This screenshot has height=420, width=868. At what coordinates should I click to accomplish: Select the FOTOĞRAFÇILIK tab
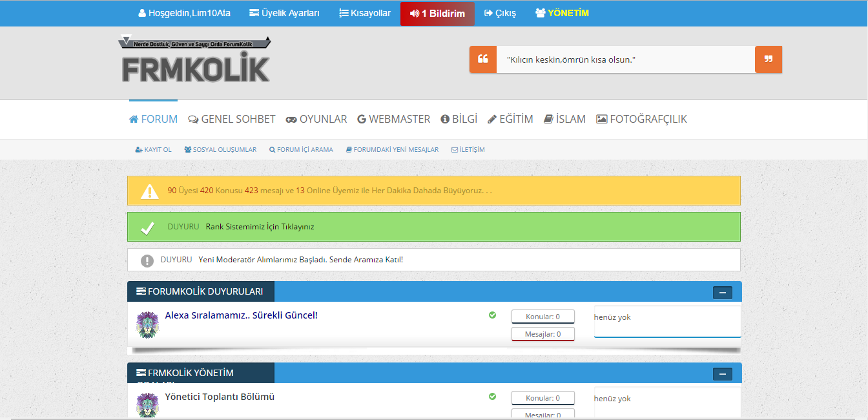tap(641, 119)
